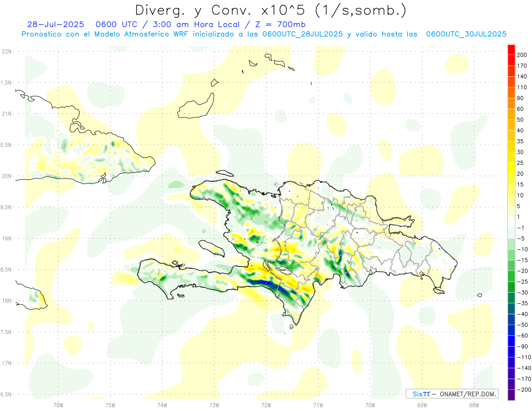Viewport: 532px width, 411px height.
Task: Click the '76W' longitude label
Action: pyautogui.click(x=58, y=405)
